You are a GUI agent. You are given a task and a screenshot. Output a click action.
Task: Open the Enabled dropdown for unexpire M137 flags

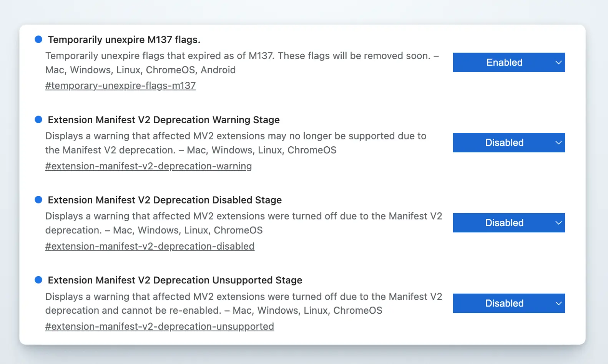tap(504, 62)
